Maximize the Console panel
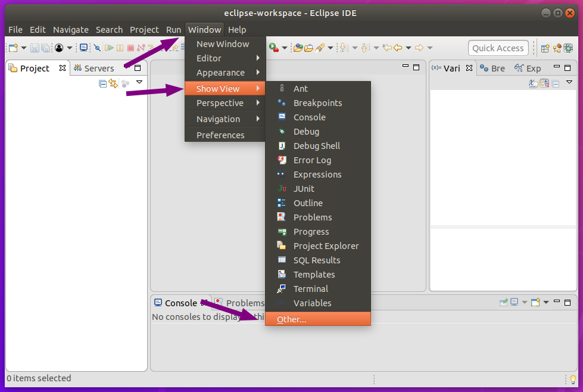 coord(568,303)
